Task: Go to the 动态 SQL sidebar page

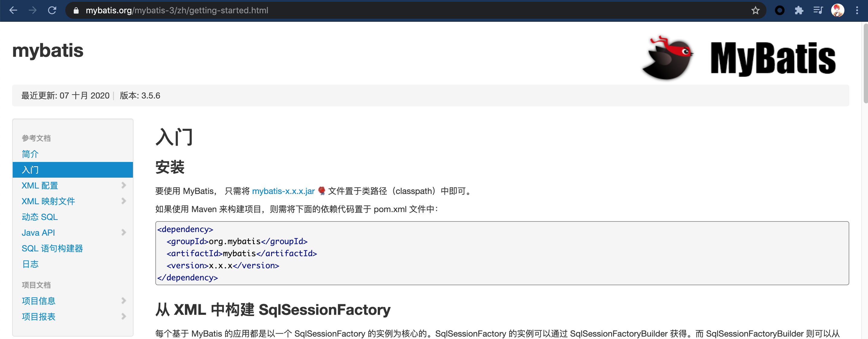Action: coord(40,217)
